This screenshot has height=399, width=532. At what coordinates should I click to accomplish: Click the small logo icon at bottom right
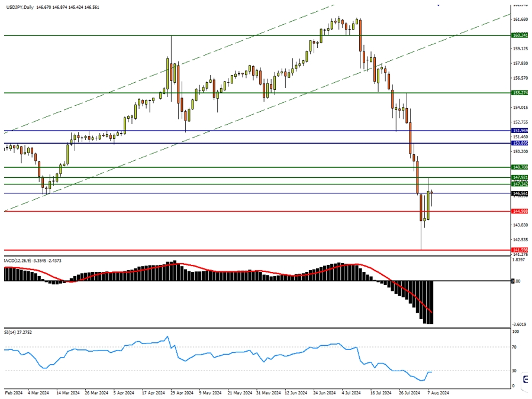pos(527,380)
